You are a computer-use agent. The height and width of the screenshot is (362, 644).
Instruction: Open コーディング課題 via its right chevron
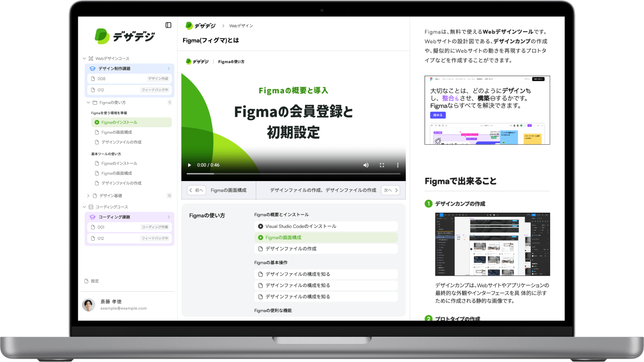pos(169,217)
